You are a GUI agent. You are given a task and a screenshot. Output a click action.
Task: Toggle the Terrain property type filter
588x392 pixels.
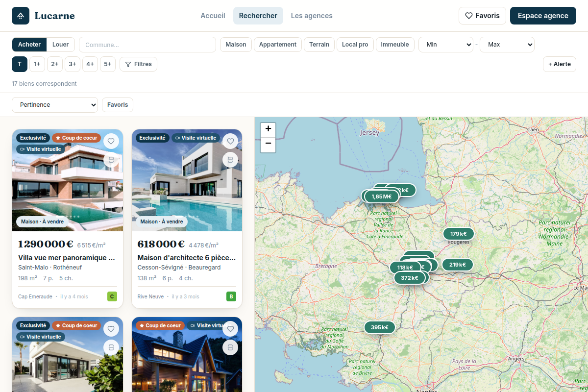(319, 45)
